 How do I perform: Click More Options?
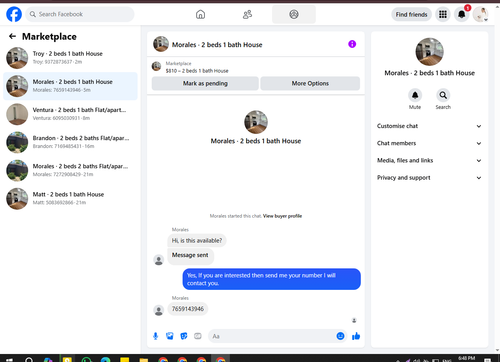(x=310, y=83)
